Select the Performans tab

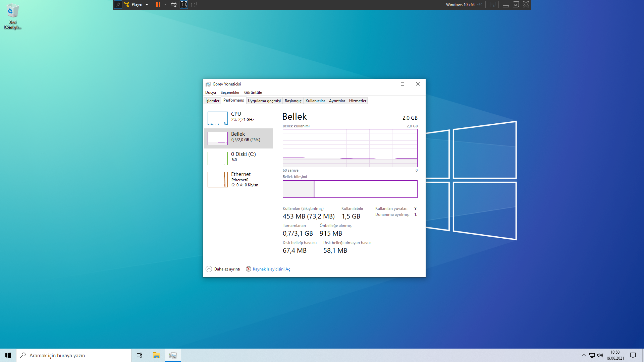click(233, 100)
